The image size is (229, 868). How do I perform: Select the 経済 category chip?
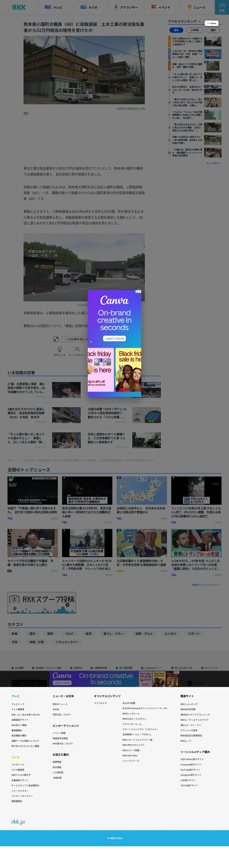(89, 633)
